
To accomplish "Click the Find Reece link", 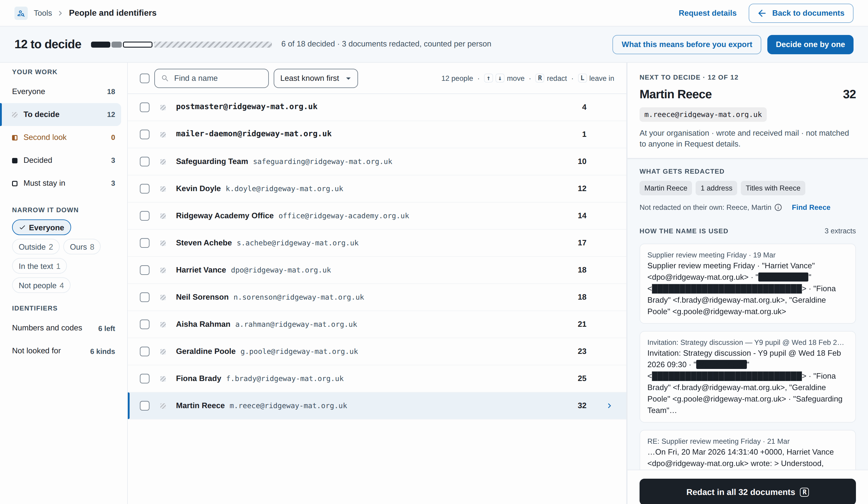I will pos(811,207).
